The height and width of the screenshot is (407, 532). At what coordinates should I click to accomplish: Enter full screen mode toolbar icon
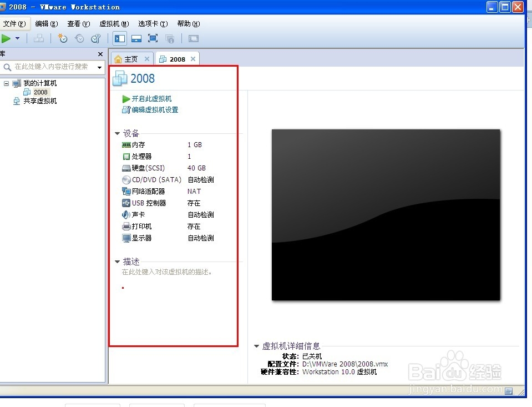click(x=153, y=39)
